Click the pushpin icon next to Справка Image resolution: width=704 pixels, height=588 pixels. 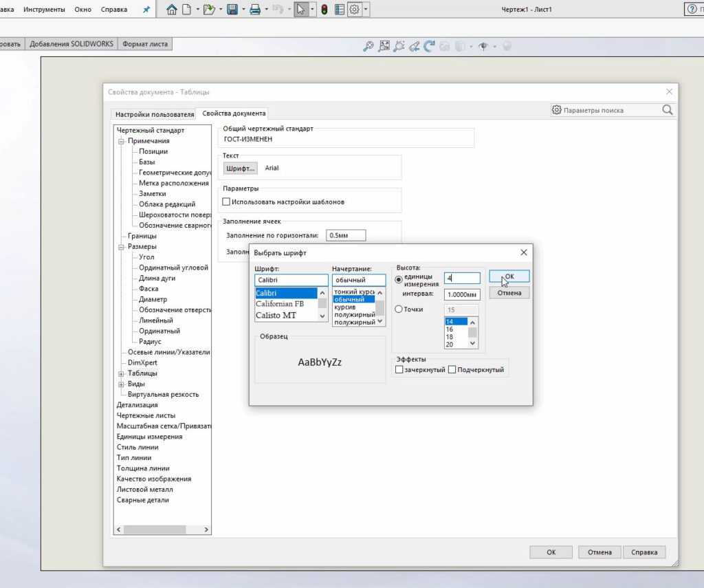tap(146, 10)
